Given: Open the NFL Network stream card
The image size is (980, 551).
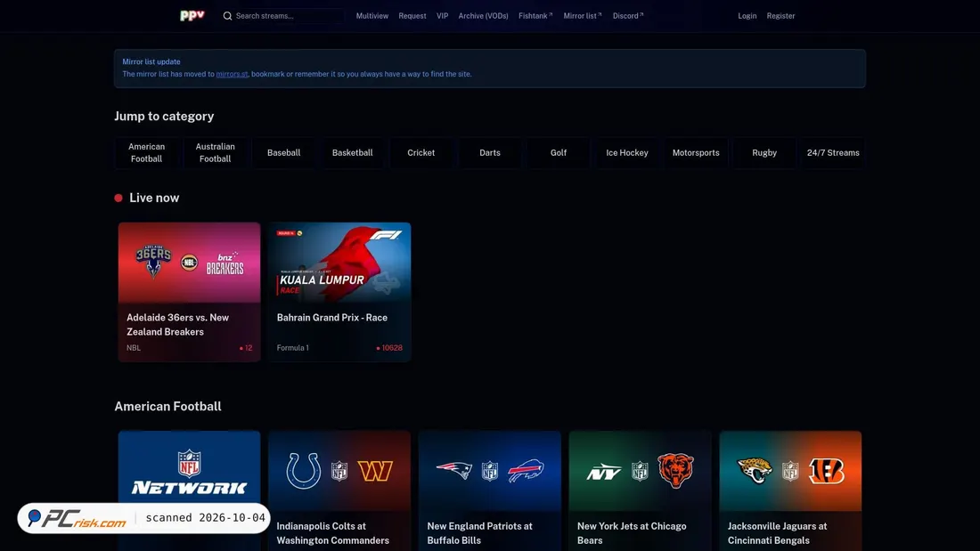Looking at the screenshot, I should (190, 490).
